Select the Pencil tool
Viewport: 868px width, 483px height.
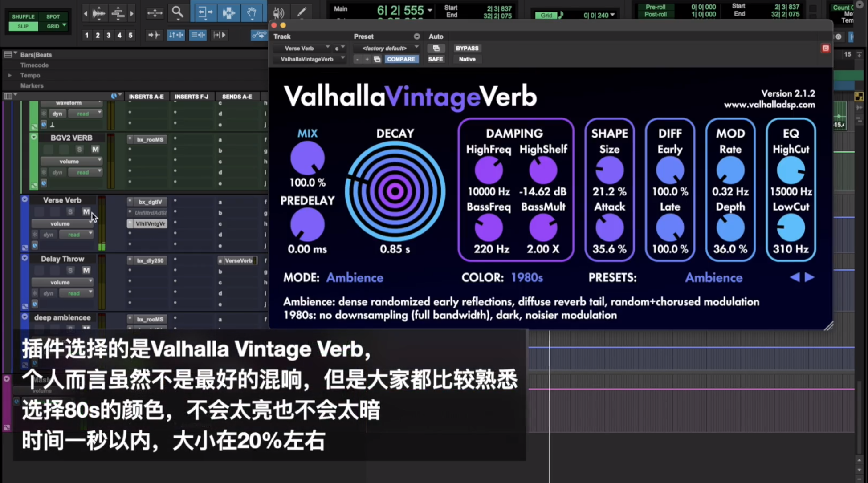pos(302,12)
